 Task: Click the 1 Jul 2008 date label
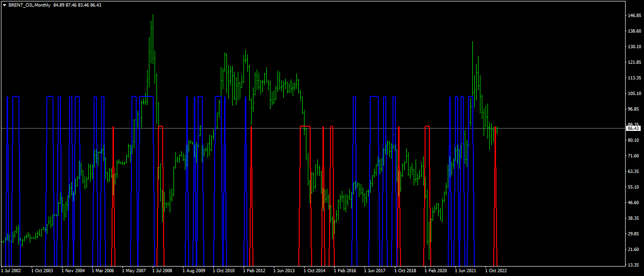(162, 271)
